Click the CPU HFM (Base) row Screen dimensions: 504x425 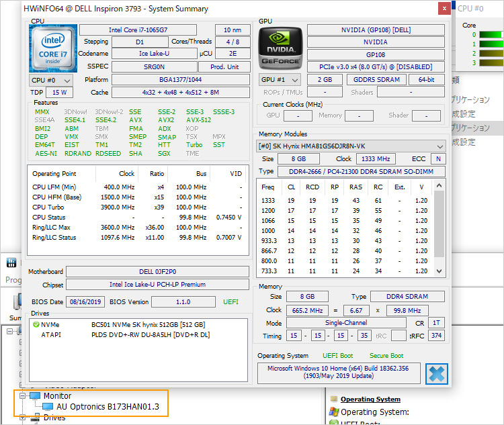[x=137, y=197]
